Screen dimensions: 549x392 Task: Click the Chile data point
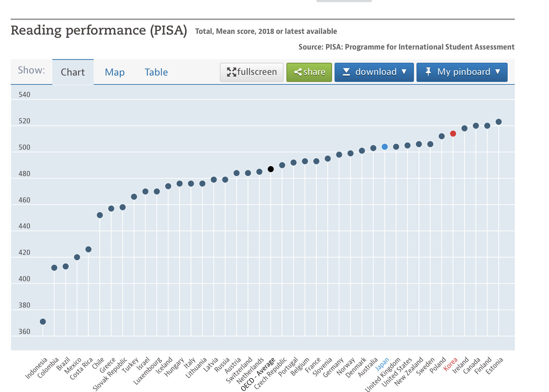[x=100, y=215]
